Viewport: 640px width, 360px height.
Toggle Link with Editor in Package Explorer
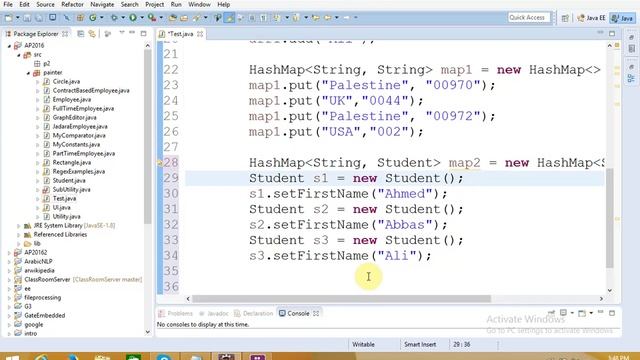click(92, 34)
